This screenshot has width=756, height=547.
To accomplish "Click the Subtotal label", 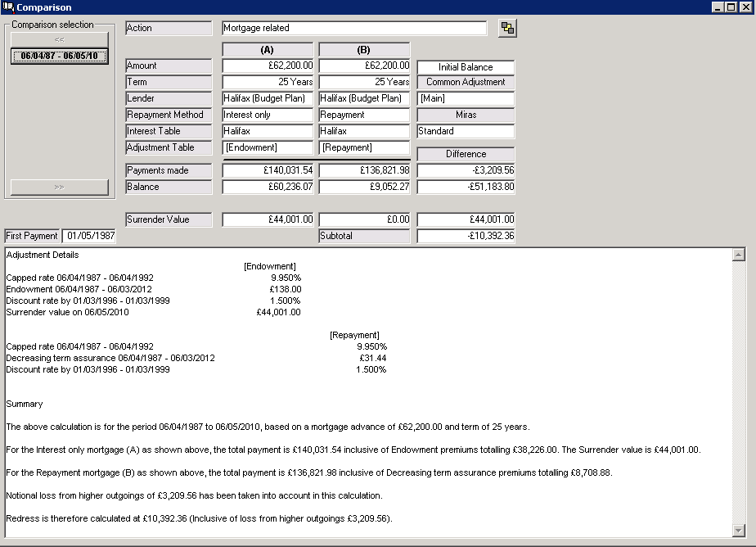I will [x=364, y=236].
